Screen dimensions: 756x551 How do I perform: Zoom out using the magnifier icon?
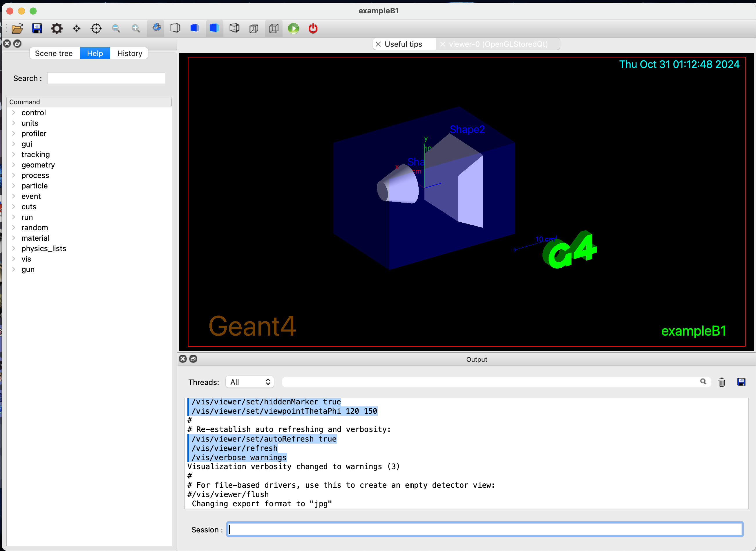tap(116, 28)
